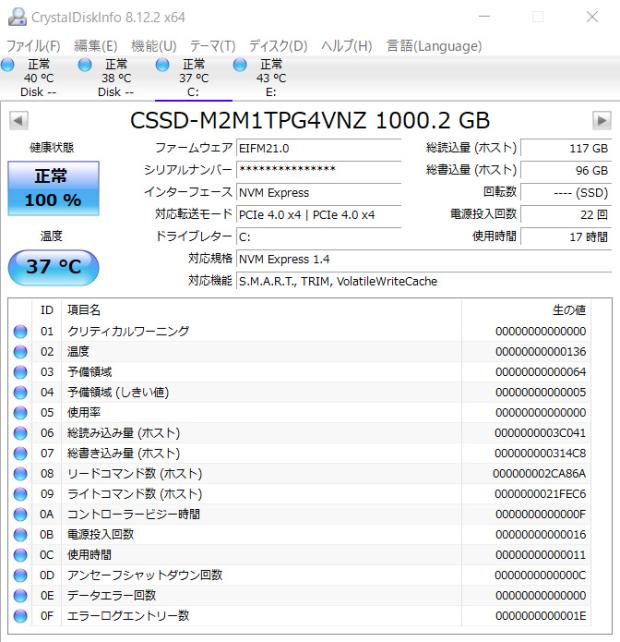
Task: Click the status orb of the C: disk
Action: 163,65
